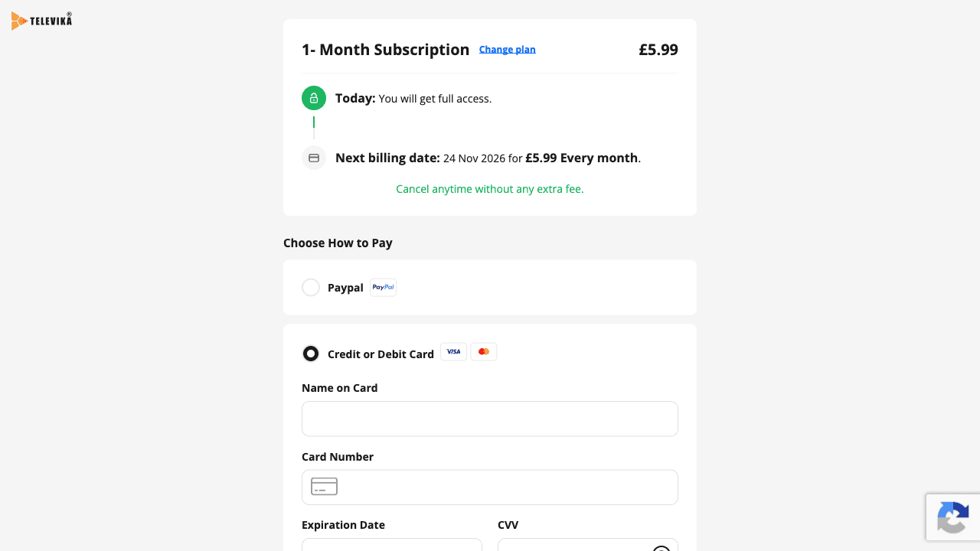Click the card icon beside Next billing date
980x551 pixels.
click(314, 158)
